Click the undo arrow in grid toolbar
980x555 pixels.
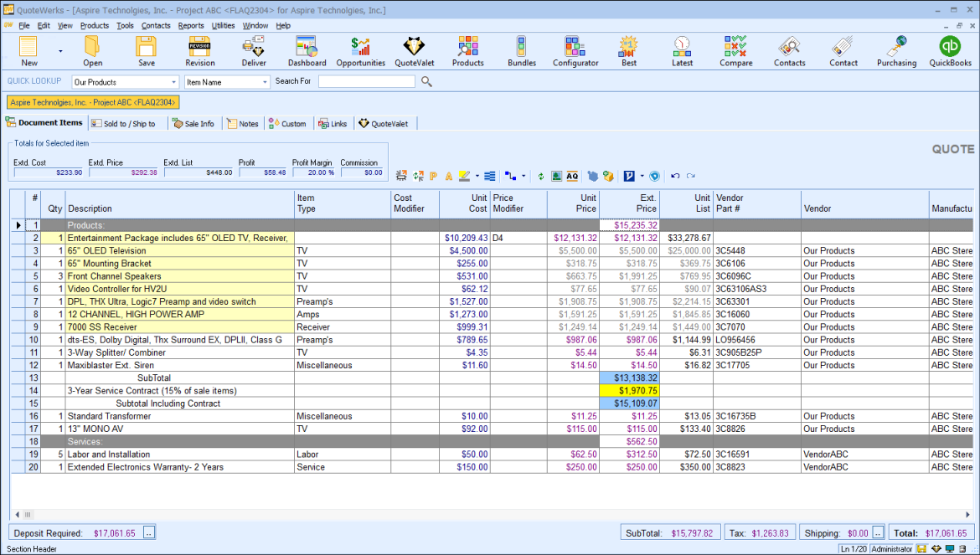click(675, 177)
